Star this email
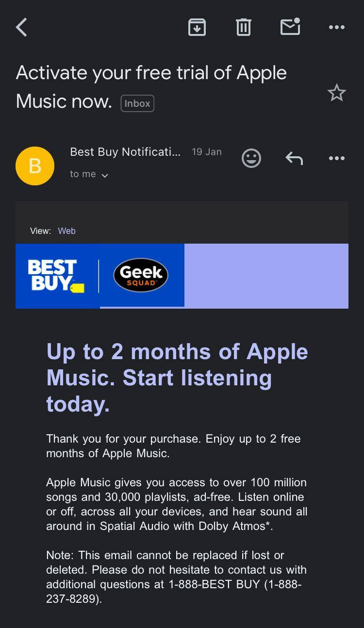The image size is (364, 628). [x=337, y=92]
